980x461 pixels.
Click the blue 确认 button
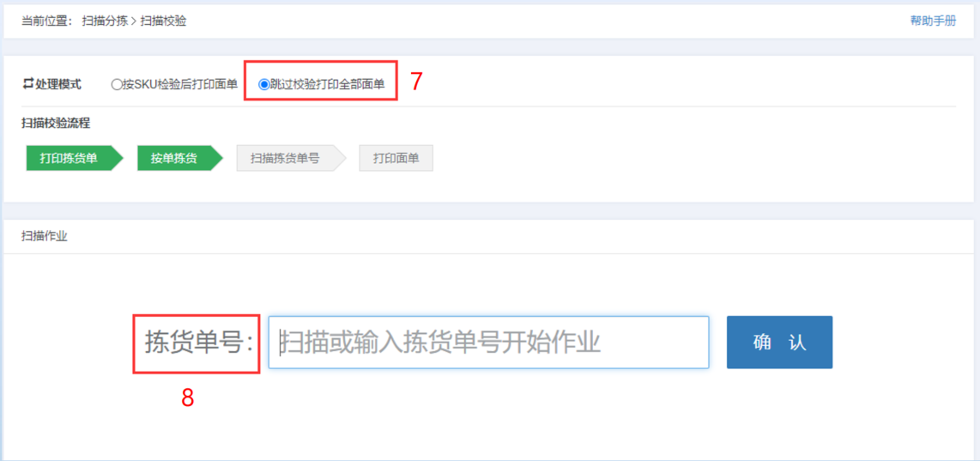coord(779,343)
